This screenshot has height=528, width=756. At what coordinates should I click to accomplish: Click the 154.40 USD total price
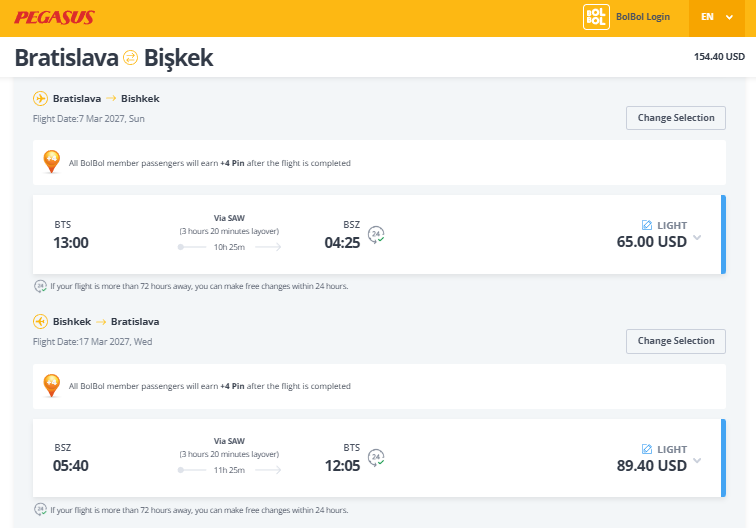click(719, 57)
